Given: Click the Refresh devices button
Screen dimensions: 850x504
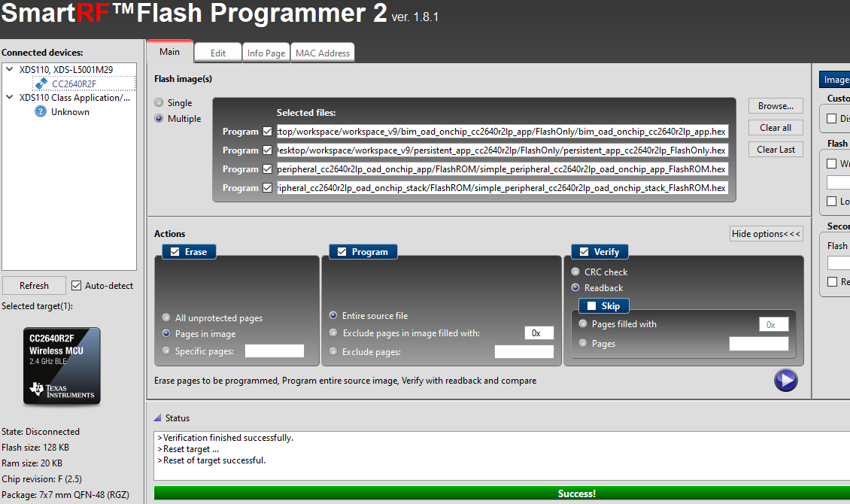Looking at the screenshot, I should click(34, 286).
